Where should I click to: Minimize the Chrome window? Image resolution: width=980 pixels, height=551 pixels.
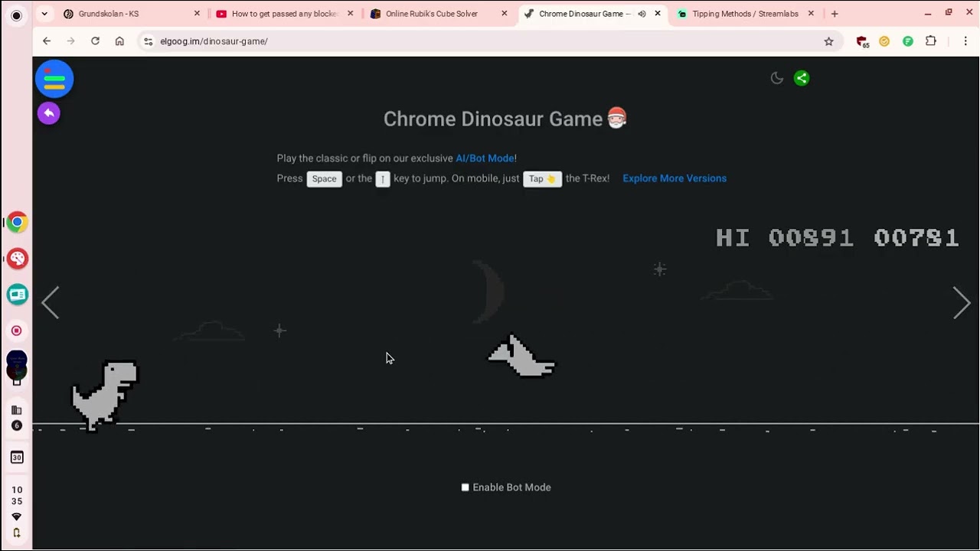pos(928,13)
